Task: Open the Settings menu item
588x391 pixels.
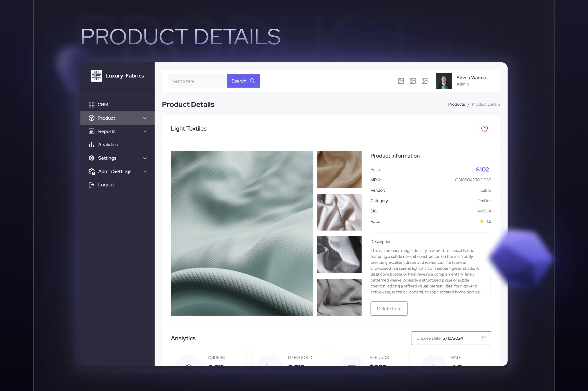Action: click(x=107, y=158)
